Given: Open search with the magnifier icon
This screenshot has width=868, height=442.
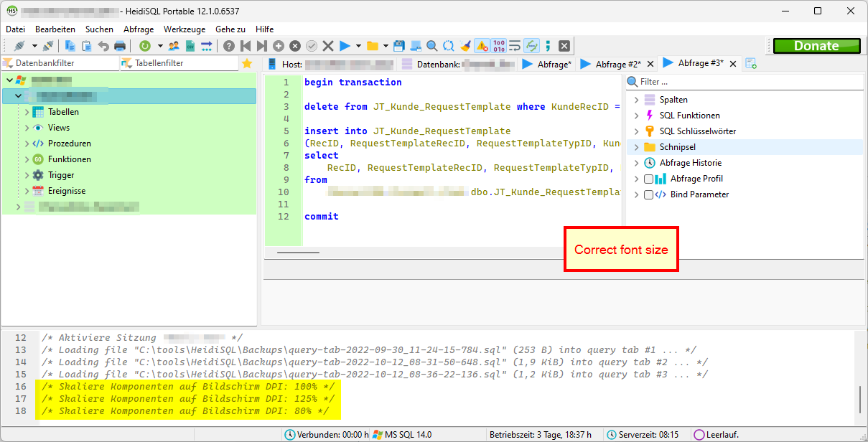Looking at the screenshot, I should click(x=431, y=45).
